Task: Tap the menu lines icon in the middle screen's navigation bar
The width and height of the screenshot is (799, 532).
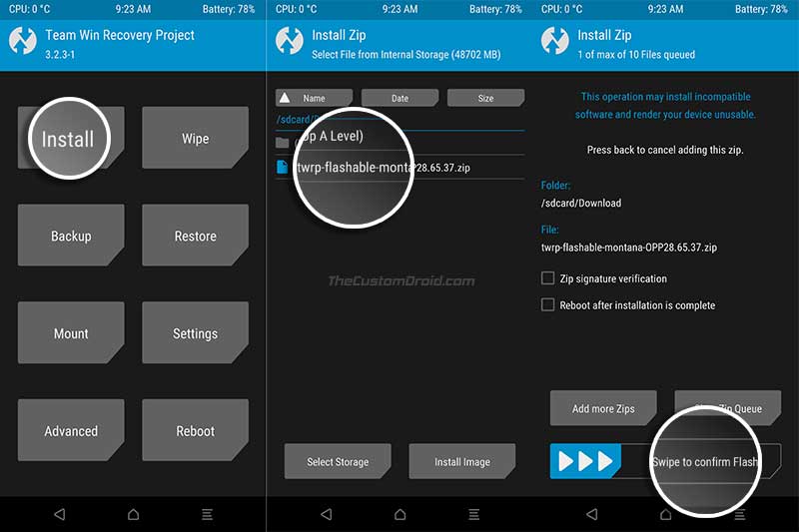Action: click(473, 514)
